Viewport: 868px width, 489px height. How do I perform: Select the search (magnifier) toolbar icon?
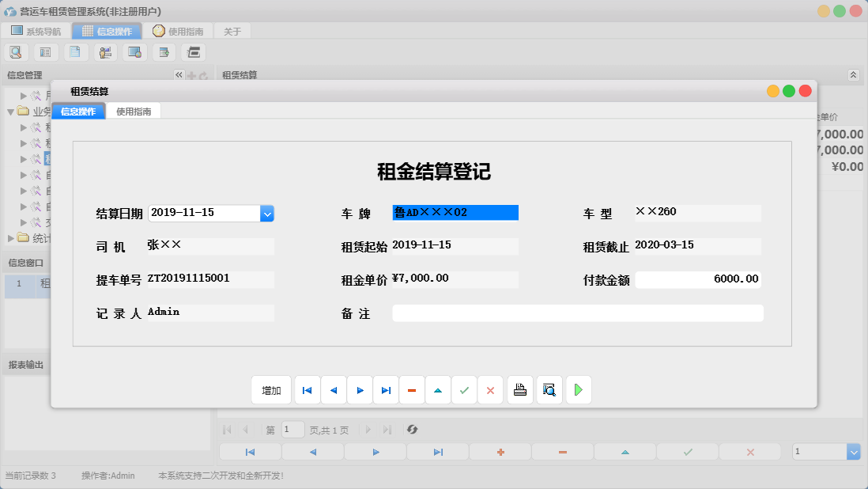coord(16,51)
